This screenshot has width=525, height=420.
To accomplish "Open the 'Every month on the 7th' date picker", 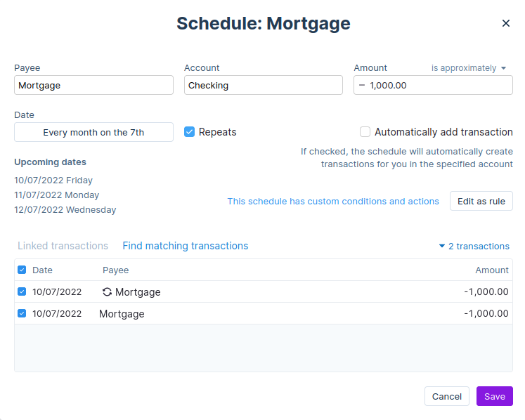I will click(93, 132).
